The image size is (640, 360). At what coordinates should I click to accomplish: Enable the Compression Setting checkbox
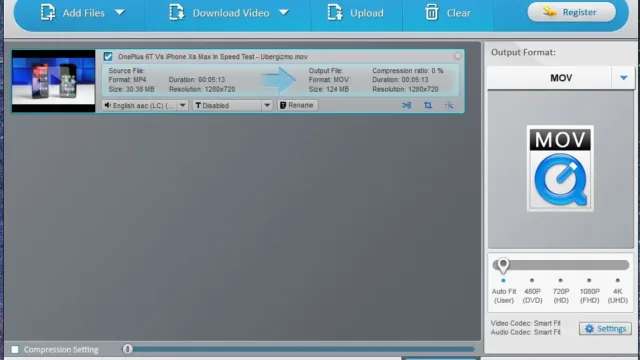coord(15,350)
